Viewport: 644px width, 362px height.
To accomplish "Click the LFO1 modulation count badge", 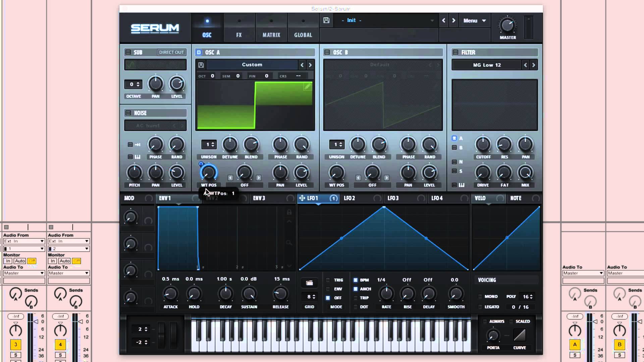I will [333, 198].
